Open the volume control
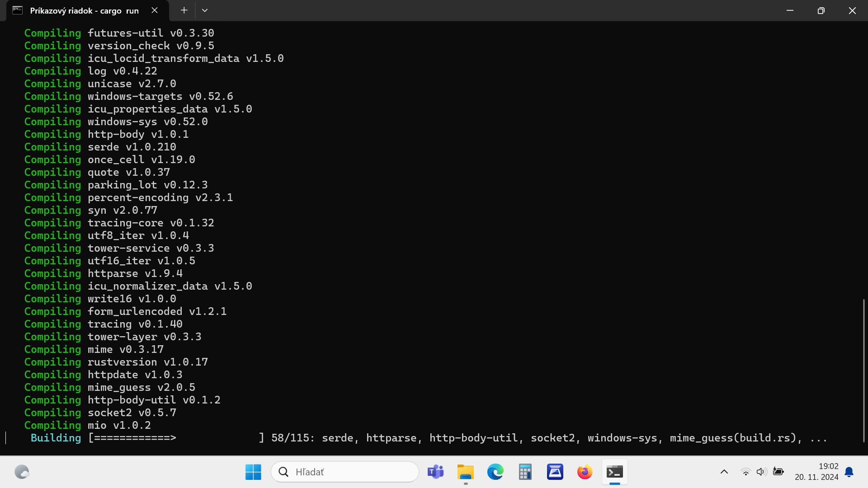 tap(761, 472)
